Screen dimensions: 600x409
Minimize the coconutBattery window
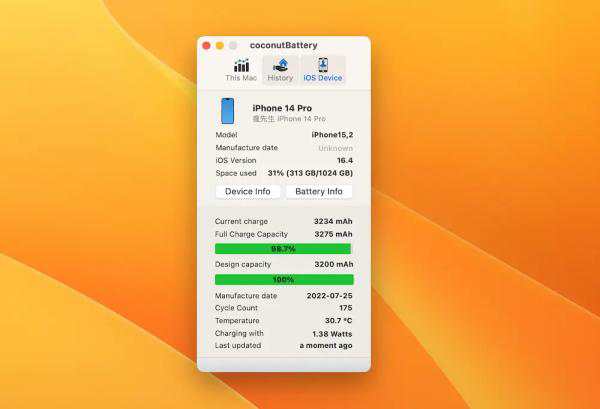click(x=220, y=46)
